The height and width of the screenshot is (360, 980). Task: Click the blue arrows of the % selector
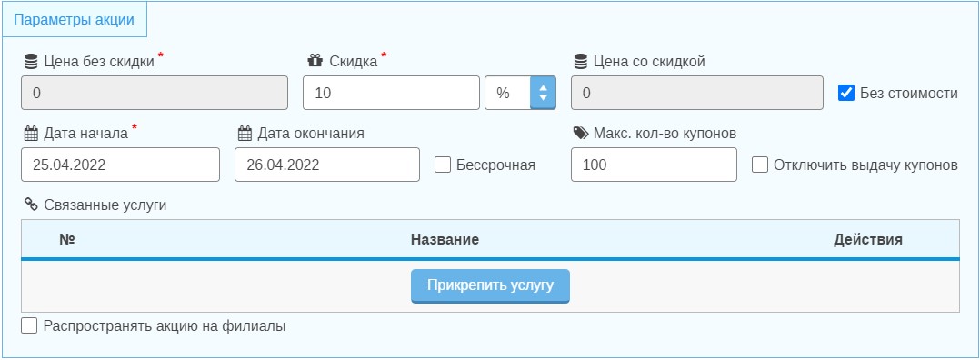pyautogui.click(x=543, y=93)
